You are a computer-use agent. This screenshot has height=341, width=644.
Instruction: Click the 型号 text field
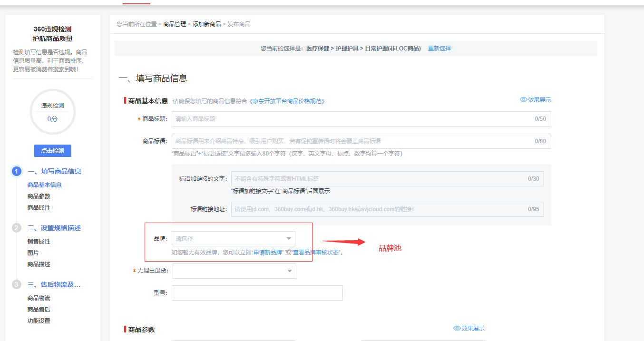[x=257, y=293]
